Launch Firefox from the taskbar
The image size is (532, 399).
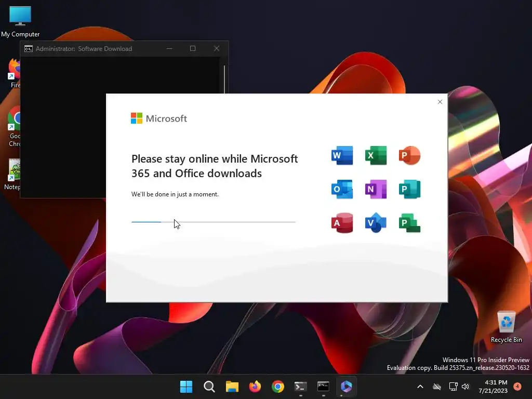coord(255,387)
